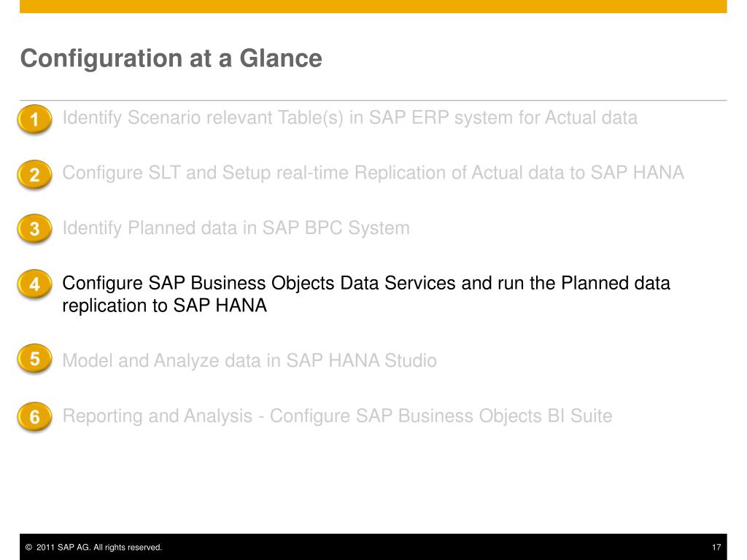Click the highlighted number 4 badge
747x560 pixels.
pyautogui.click(x=34, y=284)
